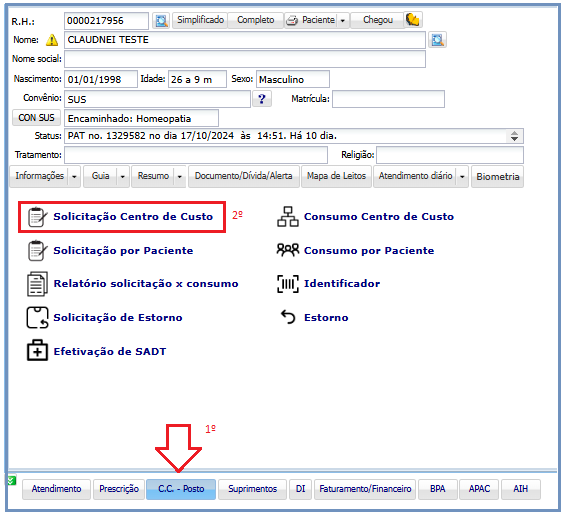Select the Faturamento/Financeiro tab

pyautogui.click(x=365, y=489)
